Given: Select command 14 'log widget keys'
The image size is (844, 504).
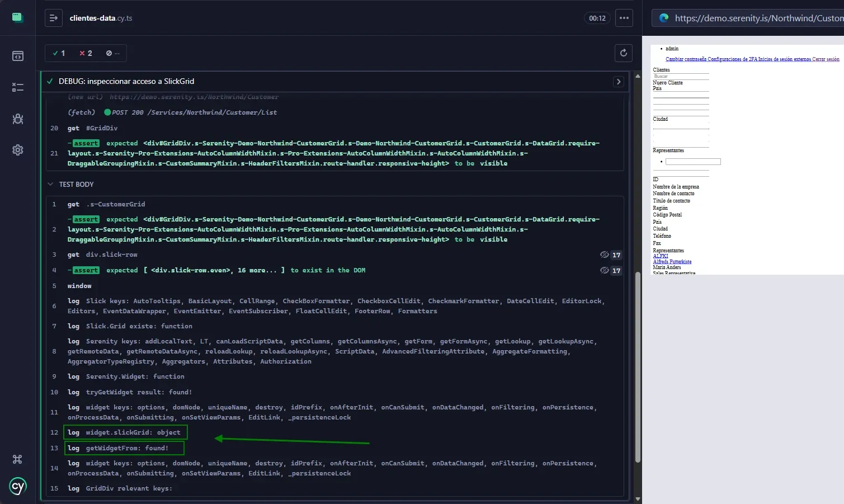Looking at the screenshot, I should point(335,468).
